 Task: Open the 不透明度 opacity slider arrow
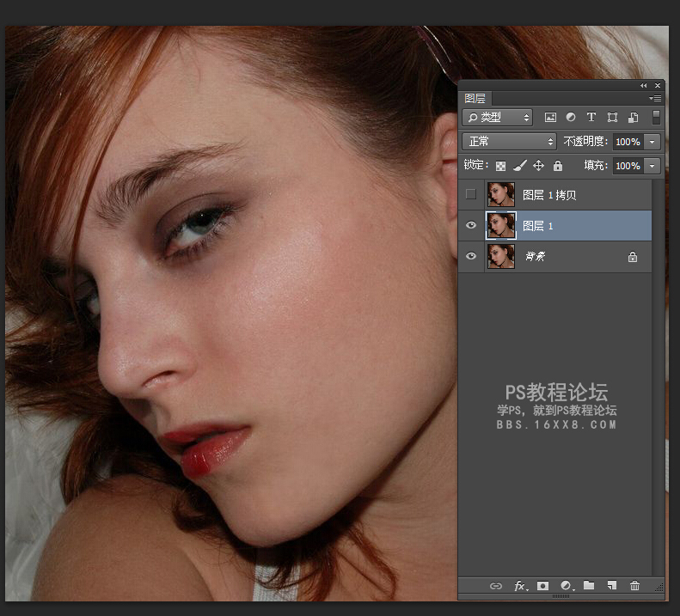coord(652,142)
